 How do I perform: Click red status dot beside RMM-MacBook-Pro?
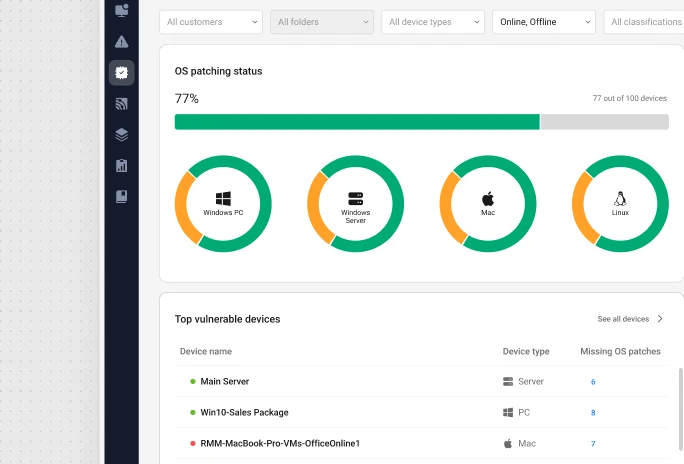tap(192, 444)
